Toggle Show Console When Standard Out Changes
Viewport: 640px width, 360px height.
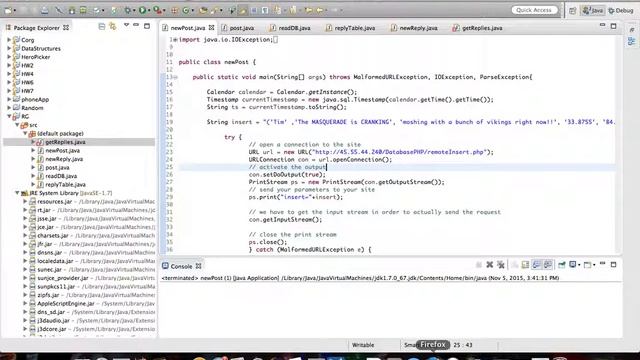[536, 265]
